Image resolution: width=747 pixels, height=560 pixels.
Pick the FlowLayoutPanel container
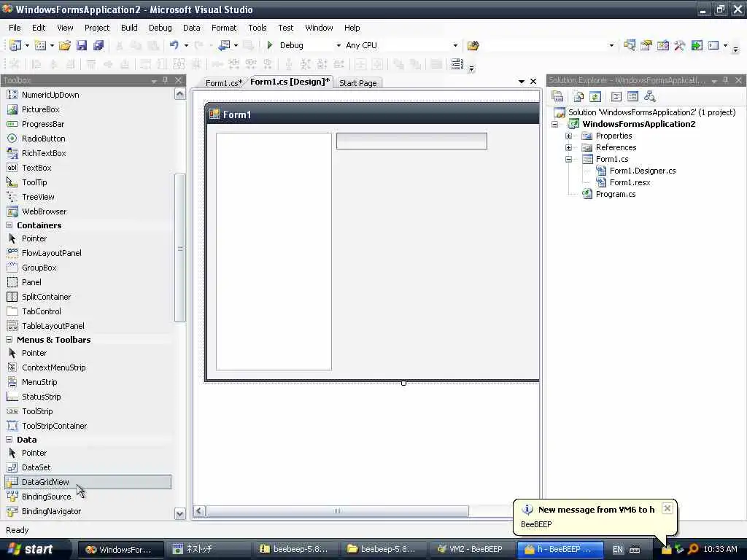tap(51, 253)
